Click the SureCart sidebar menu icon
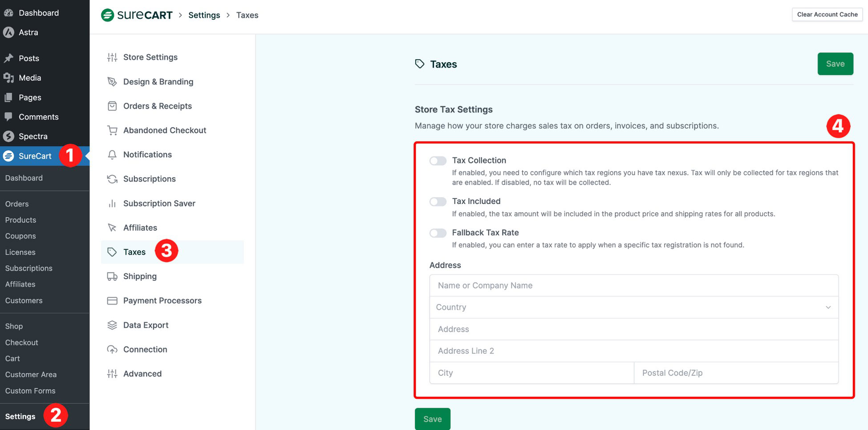This screenshot has height=430, width=868. coord(8,156)
